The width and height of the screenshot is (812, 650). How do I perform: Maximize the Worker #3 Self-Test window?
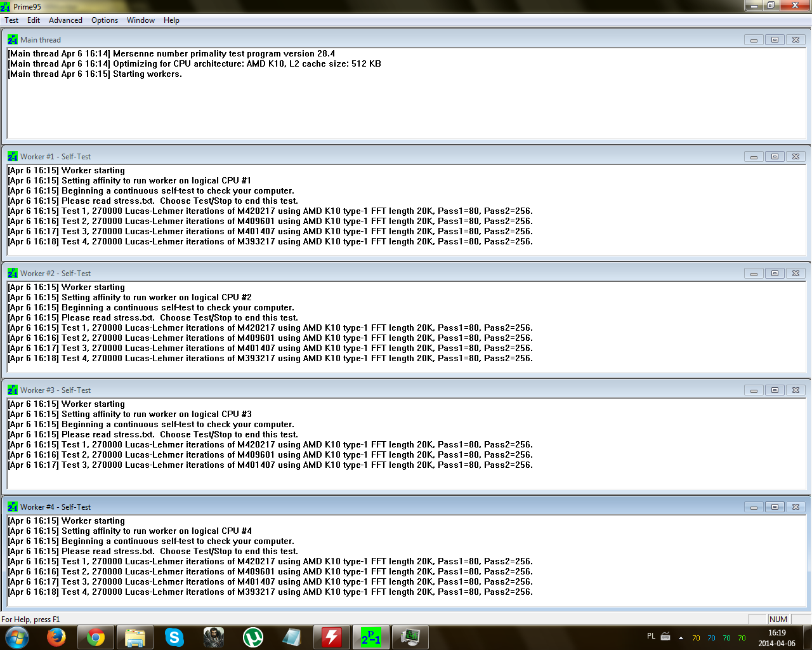point(775,390)
